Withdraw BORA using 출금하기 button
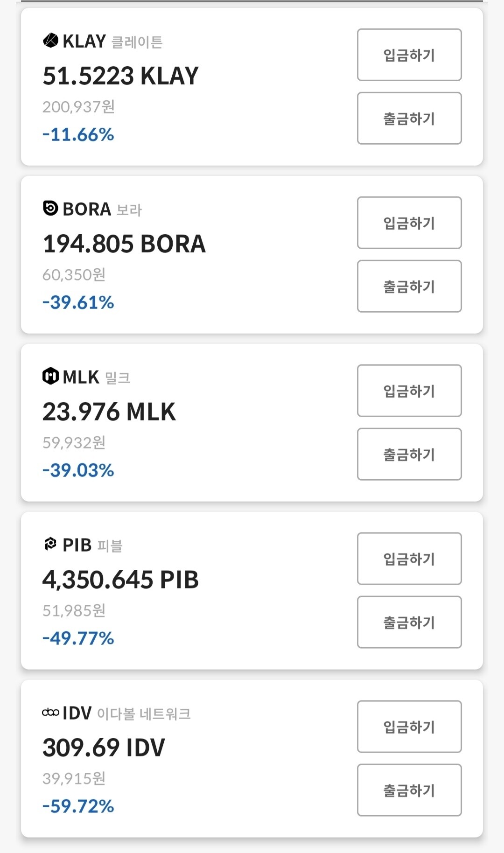 [x=409, y=287]
